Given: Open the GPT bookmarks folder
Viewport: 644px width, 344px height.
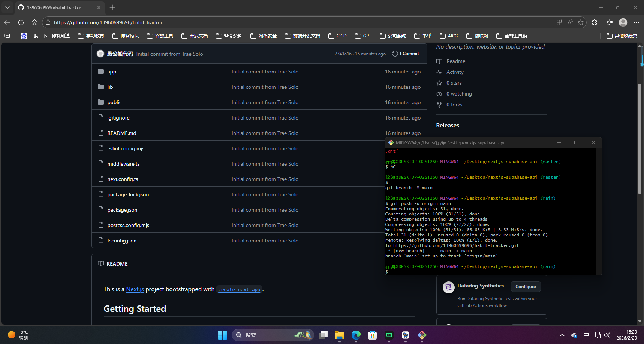Looking at the screenshot, I should pos(363,36).
